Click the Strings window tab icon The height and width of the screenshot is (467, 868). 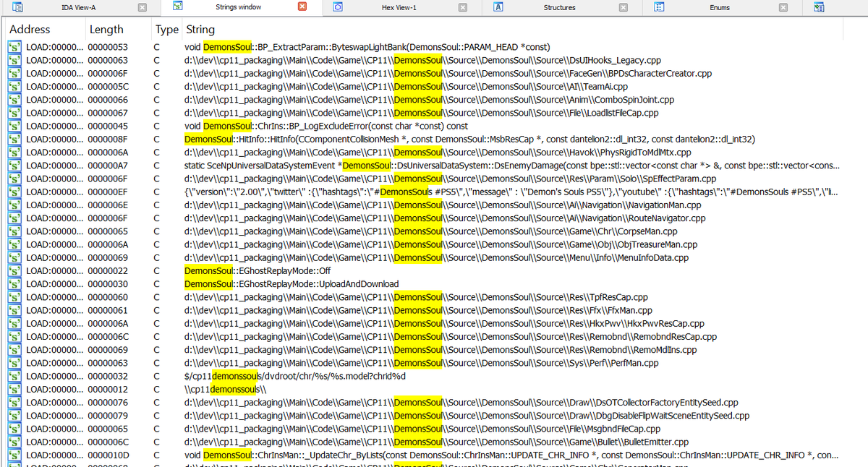coord(178,7)
